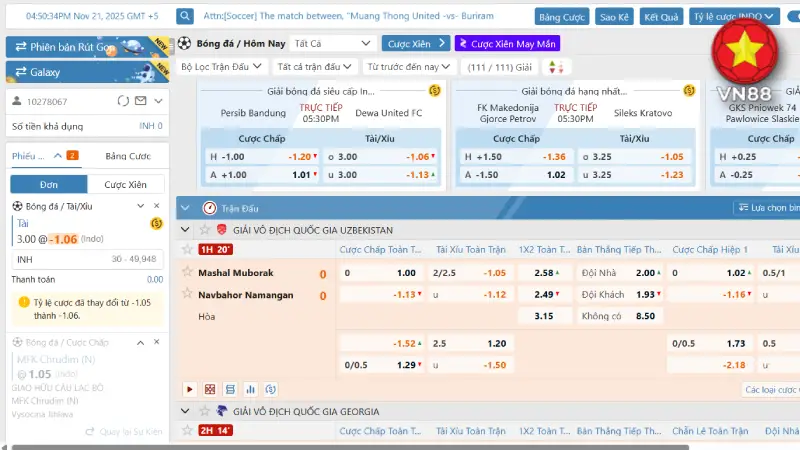
Task: Open the statistics bar chart icon under match
Action: coord(249,389)
